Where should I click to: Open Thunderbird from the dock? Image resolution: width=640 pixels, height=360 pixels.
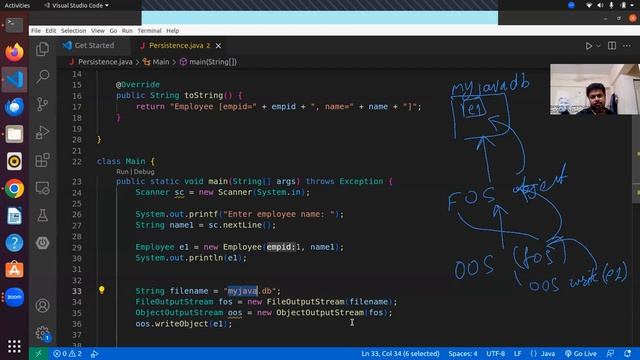pos(14,107)
